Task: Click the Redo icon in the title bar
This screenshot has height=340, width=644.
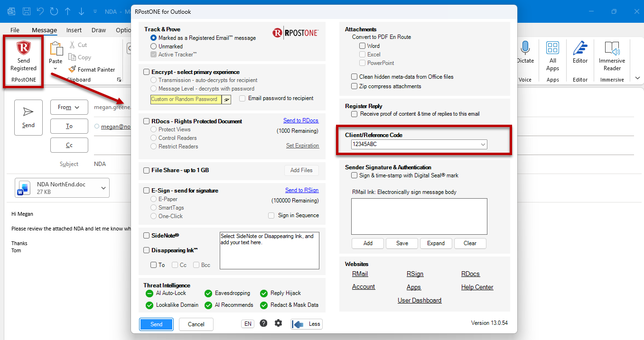Action: click(x=54, y=11)
